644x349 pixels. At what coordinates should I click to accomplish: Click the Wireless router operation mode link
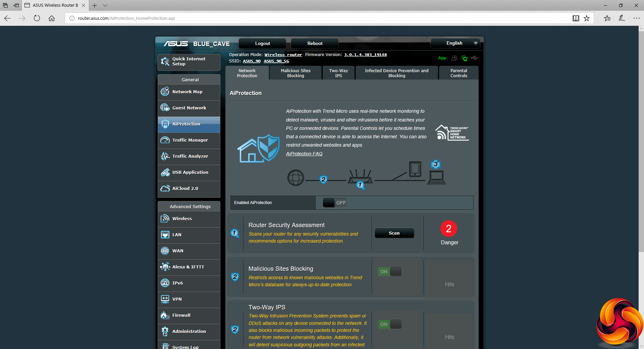283,55
